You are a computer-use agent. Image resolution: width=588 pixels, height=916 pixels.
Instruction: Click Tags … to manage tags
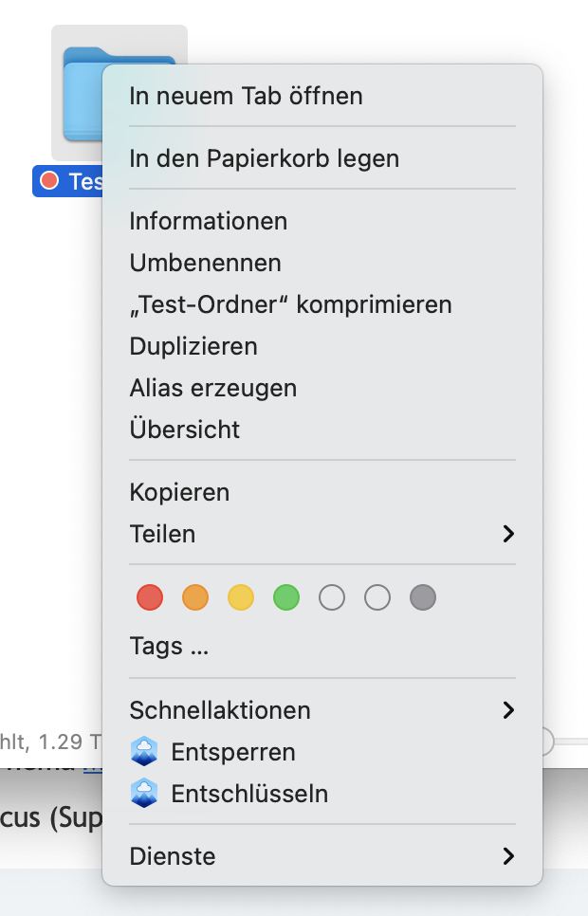[x=170, y=646]
